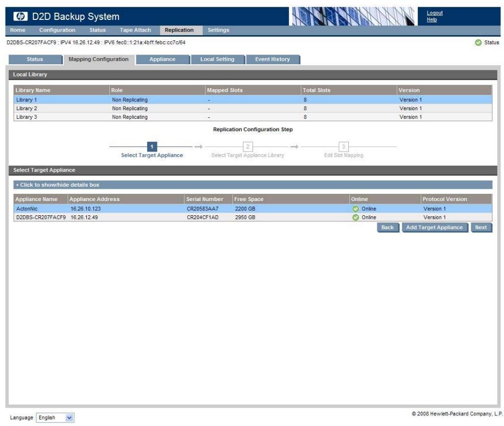Open the Configuration menu
The image size is (504, 426).
point(57,30)
